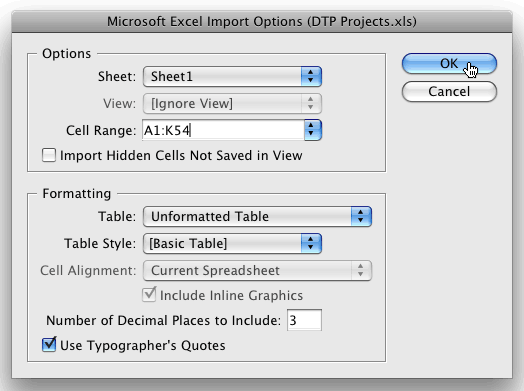Screen dimensions: 524x391
Task: Disable Use Typographer's Quotes checkbox
Action: click(49, 345)
